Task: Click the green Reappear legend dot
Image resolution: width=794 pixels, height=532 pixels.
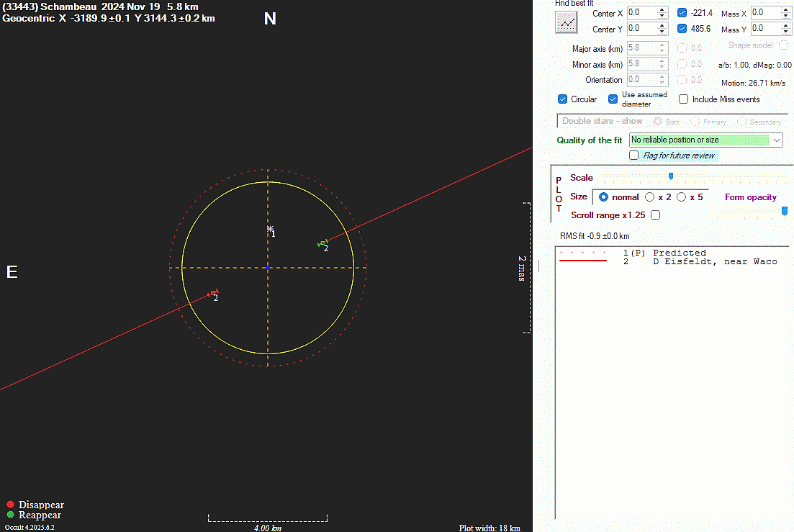Action: pos(10,515)
